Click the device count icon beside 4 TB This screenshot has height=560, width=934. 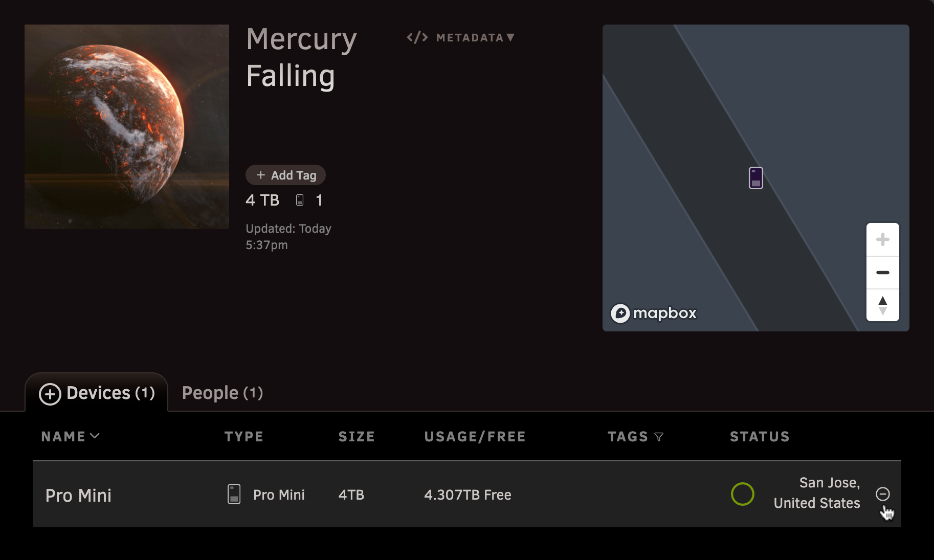click(x=300, y=200)
